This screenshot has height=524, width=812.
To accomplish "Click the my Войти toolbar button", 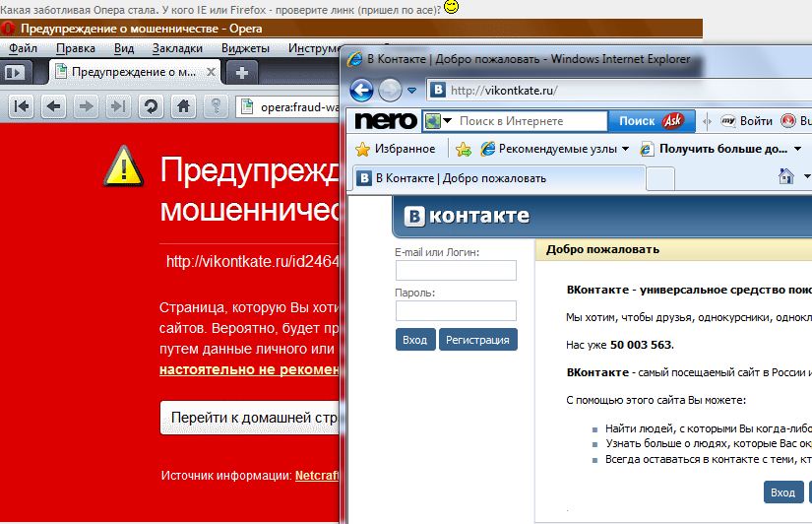I will click(x=746, y=121).
